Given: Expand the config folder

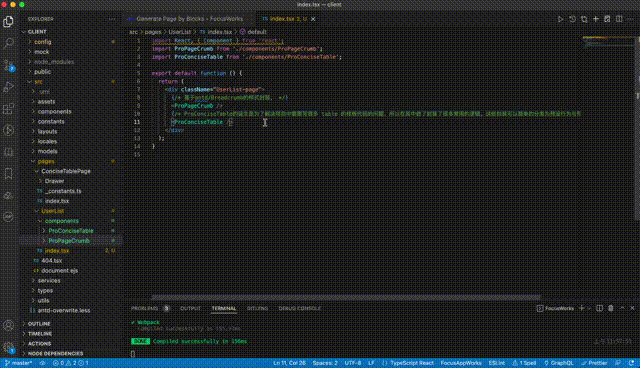Looking at the screenshot, I should click(x=42, y=42).
